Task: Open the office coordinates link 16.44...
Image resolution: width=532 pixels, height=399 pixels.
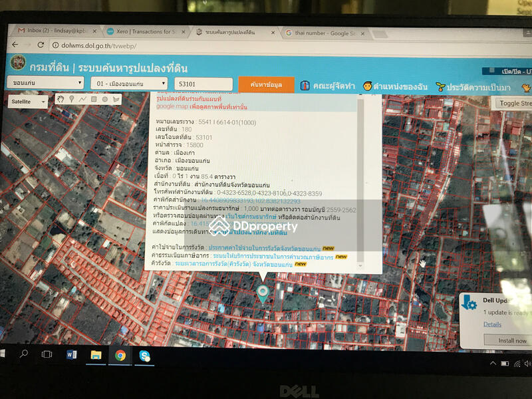Action: coord(251,201)
